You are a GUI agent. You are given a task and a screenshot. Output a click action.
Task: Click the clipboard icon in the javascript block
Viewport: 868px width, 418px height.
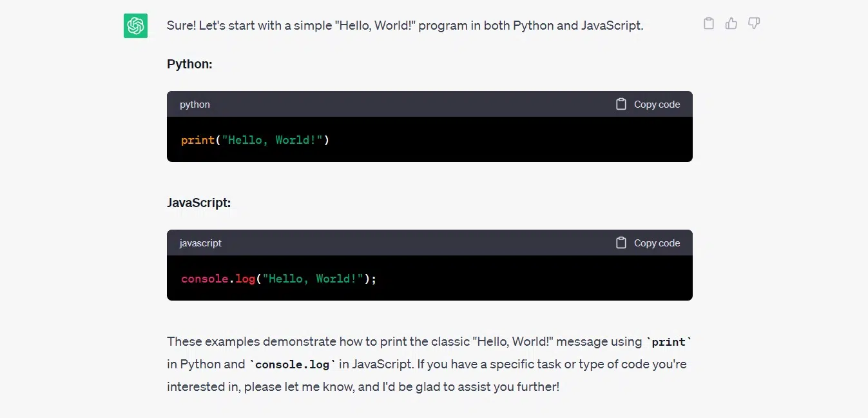tap(621, 243)
